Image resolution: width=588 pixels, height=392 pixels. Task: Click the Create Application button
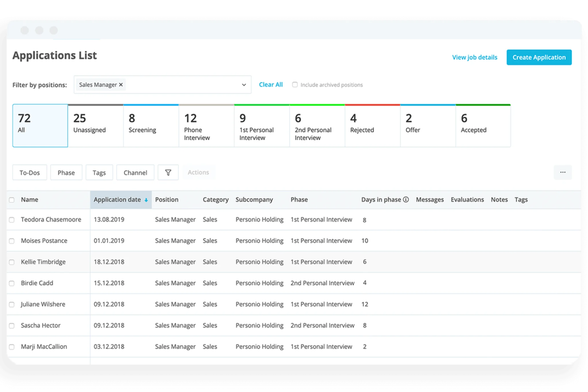(538, 57)
